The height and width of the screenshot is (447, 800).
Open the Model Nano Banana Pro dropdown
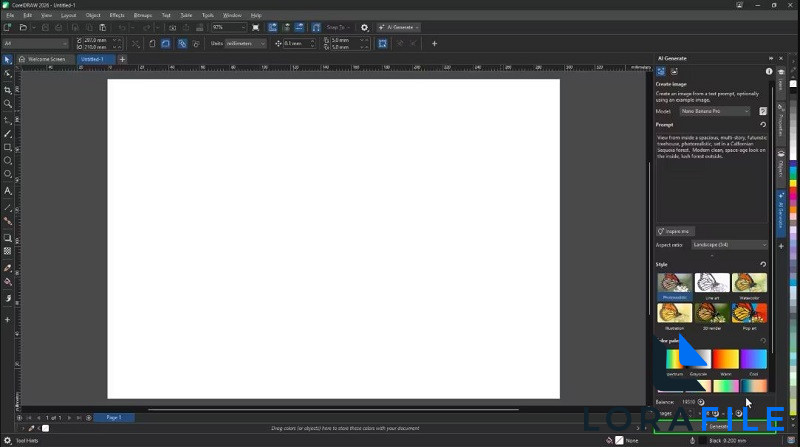(x=715, y=111)
